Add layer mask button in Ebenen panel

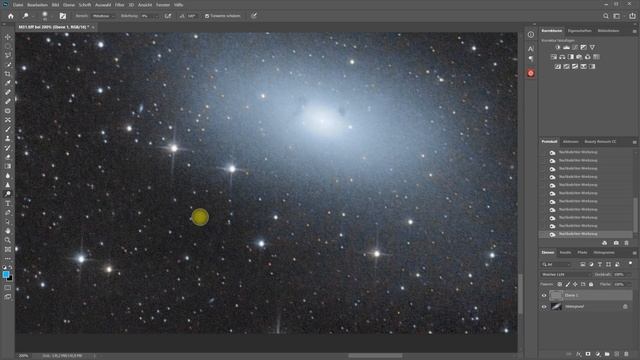tap(588, 354)
